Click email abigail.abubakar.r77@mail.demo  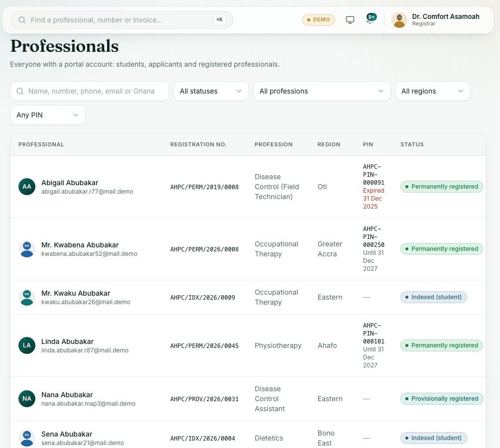[87, 192]
